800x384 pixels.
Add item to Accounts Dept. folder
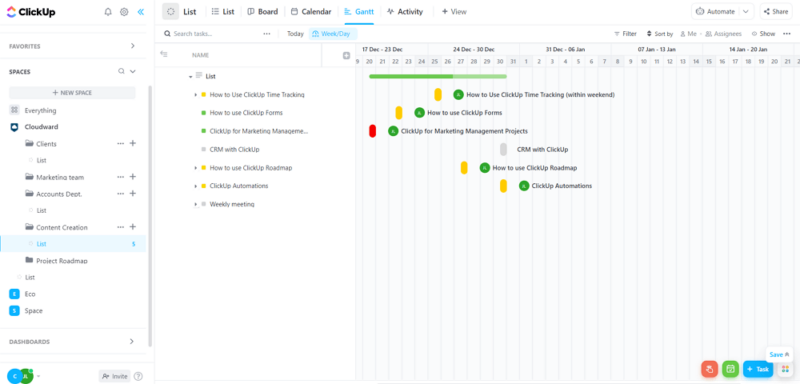tap(133, 193)
